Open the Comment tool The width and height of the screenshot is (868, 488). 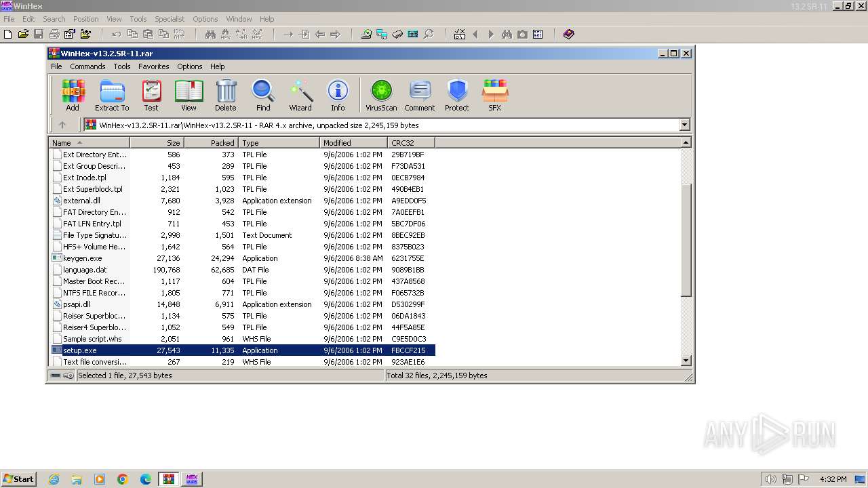[420, 96]
